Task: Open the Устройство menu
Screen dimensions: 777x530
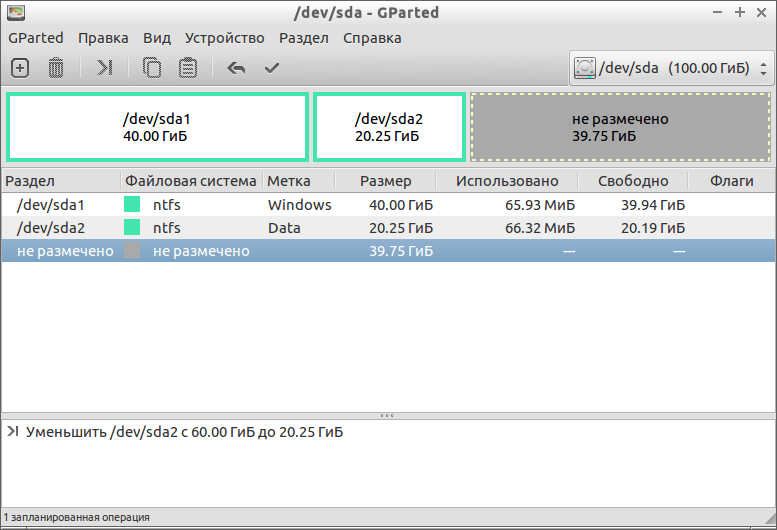Action: [x=224, y=38]
